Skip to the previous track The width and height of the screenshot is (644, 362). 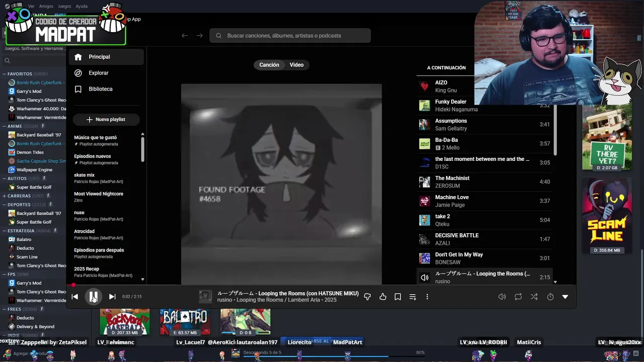(74, 297)
